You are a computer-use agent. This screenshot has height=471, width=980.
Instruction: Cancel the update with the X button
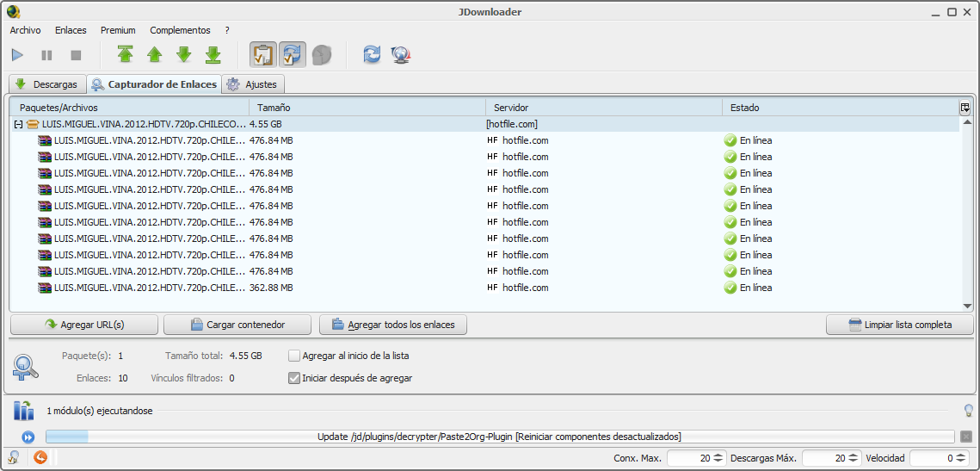966,437
